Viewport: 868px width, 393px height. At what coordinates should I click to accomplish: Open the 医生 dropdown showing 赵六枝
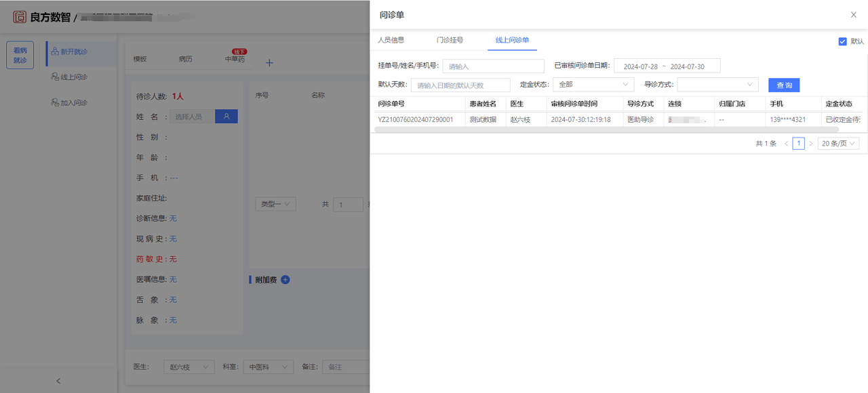(x=189, y=367)
